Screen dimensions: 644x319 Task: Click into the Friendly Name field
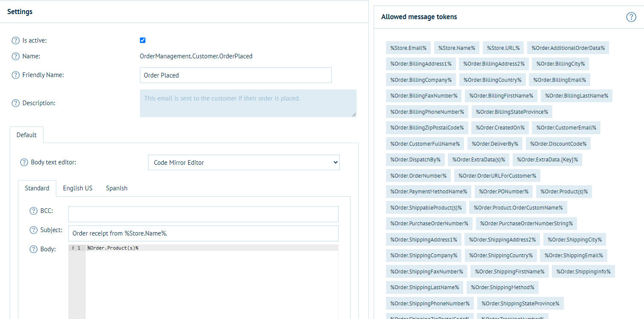[x=235, y=75]
